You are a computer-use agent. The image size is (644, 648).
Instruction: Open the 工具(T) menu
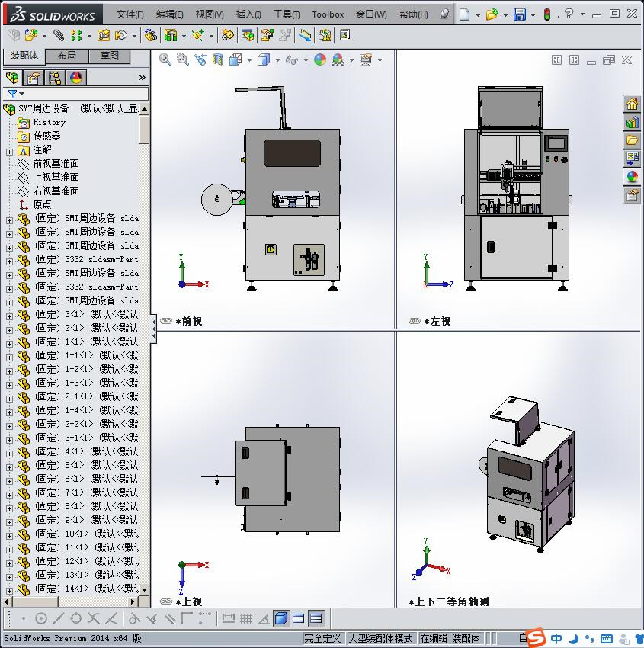tap(287, 14)
